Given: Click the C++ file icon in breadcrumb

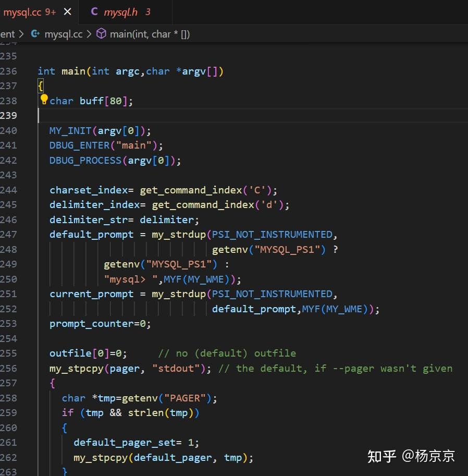Looking at the screenshot, I should (35, 34).
